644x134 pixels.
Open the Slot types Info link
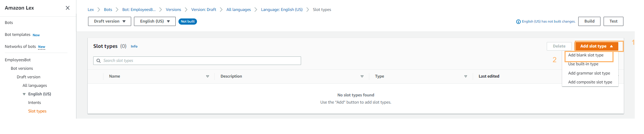point(134,46)
